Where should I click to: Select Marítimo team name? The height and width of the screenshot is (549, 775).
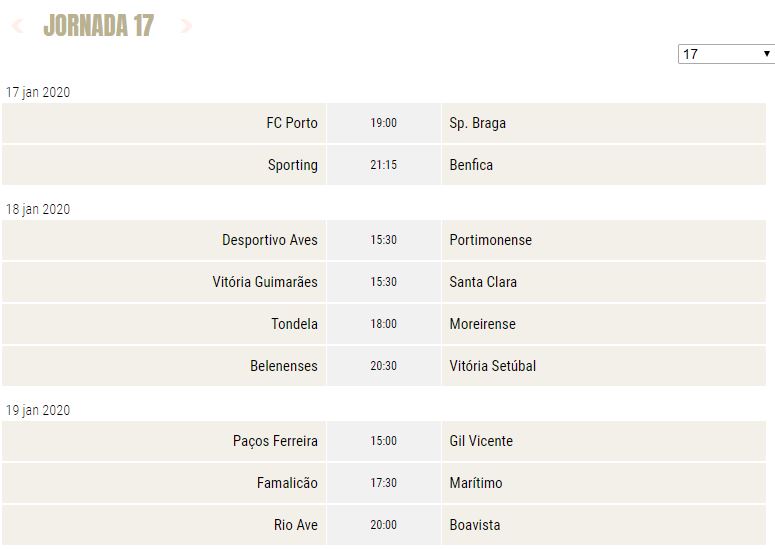pyautogui.click(x=476, y=483)
